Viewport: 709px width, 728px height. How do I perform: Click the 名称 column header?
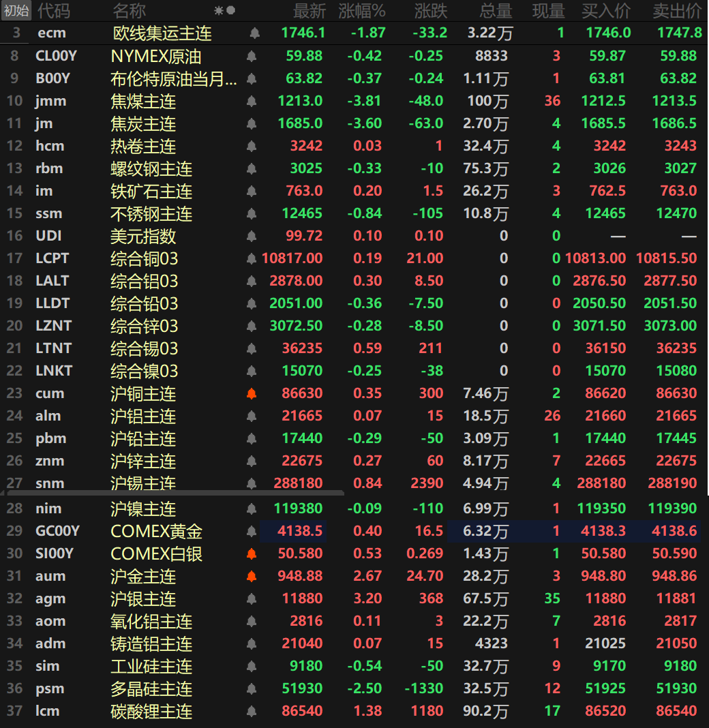(x=129, y=10)
